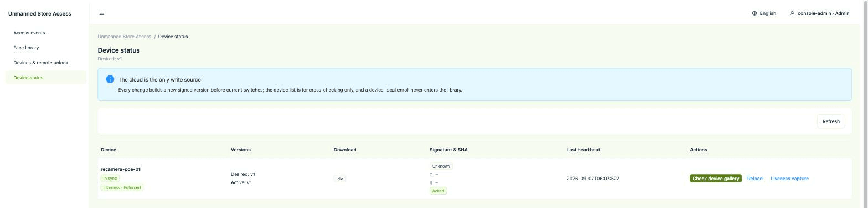Image resolution: width=868 pixels, height=208 pixels.
Task: Click the blue info icon in the alert
Action: click(x=110, y=79)
